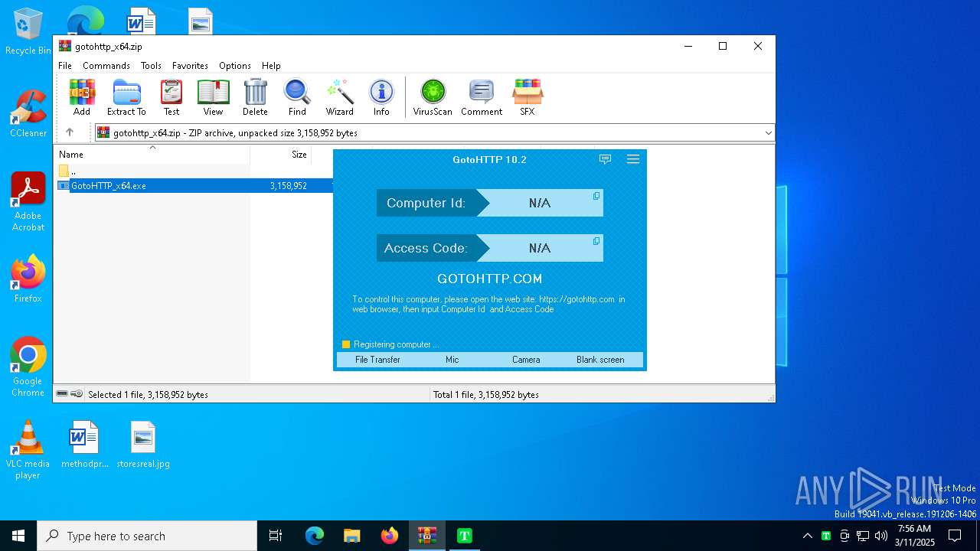Click the Type here to search box
This screenshot has width=980, height=551.
point(147,536)
